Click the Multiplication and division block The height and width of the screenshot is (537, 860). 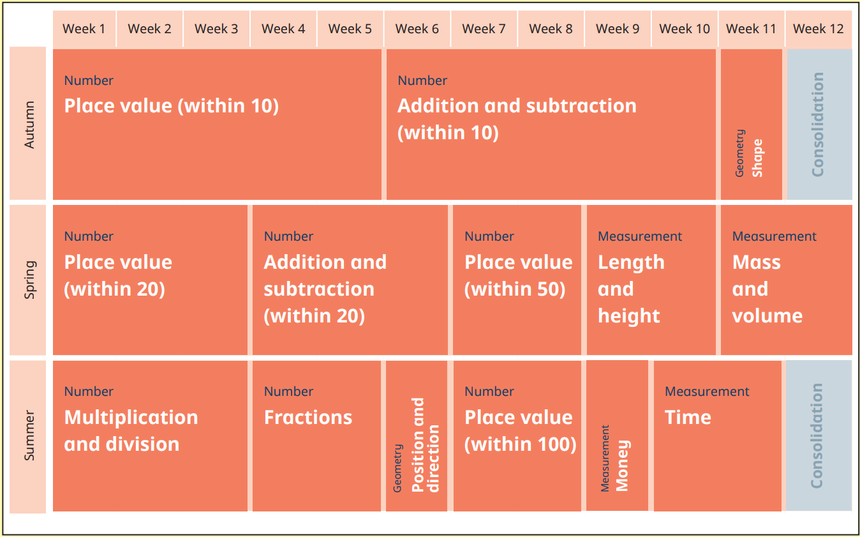coord(150,436)
